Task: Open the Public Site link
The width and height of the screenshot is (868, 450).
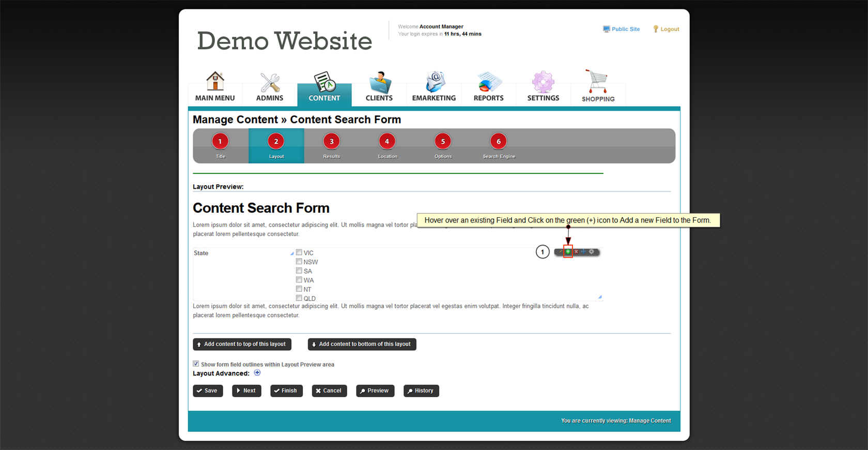Action: point(622,29)
